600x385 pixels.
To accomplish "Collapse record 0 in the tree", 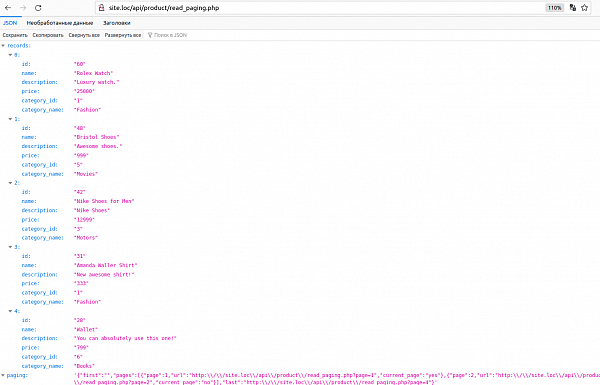I will click(10, 55).
